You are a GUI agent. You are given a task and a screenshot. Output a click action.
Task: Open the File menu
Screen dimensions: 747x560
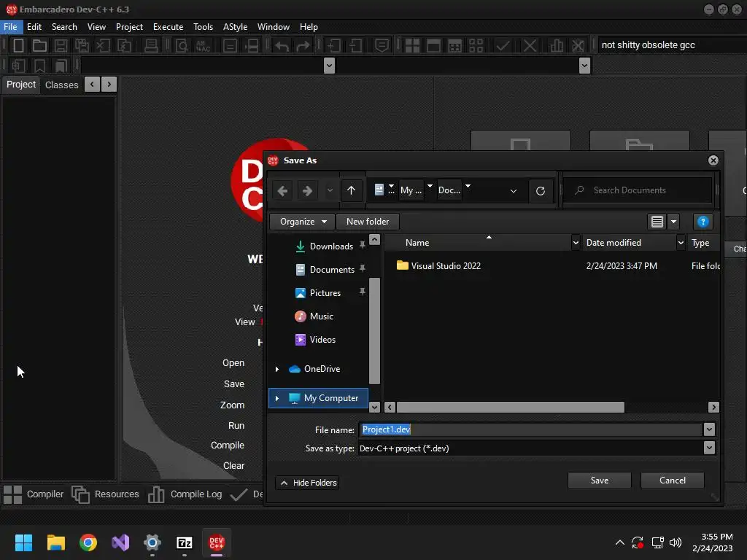10,27
